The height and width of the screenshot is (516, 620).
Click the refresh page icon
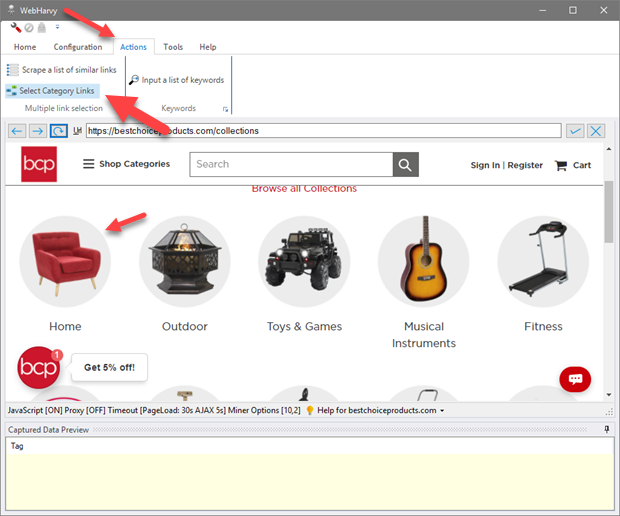pyautogui.click(x=58, y=131)
